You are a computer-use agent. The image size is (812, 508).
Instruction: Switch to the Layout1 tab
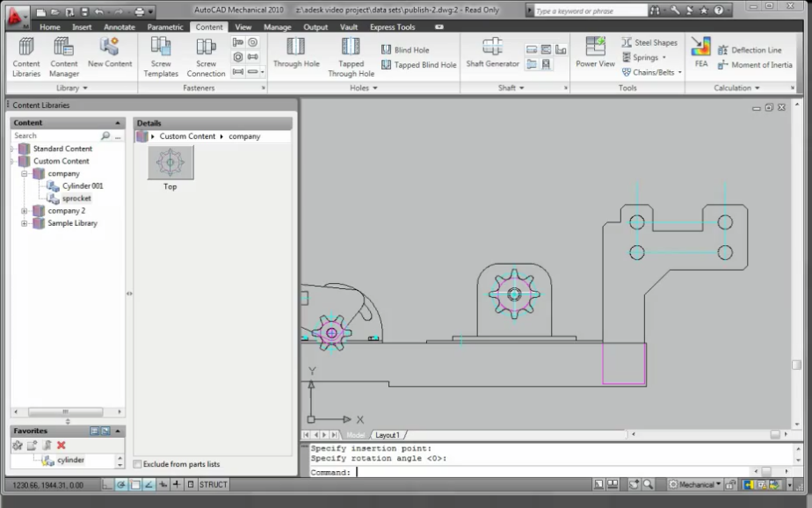(x=388, y=435)
